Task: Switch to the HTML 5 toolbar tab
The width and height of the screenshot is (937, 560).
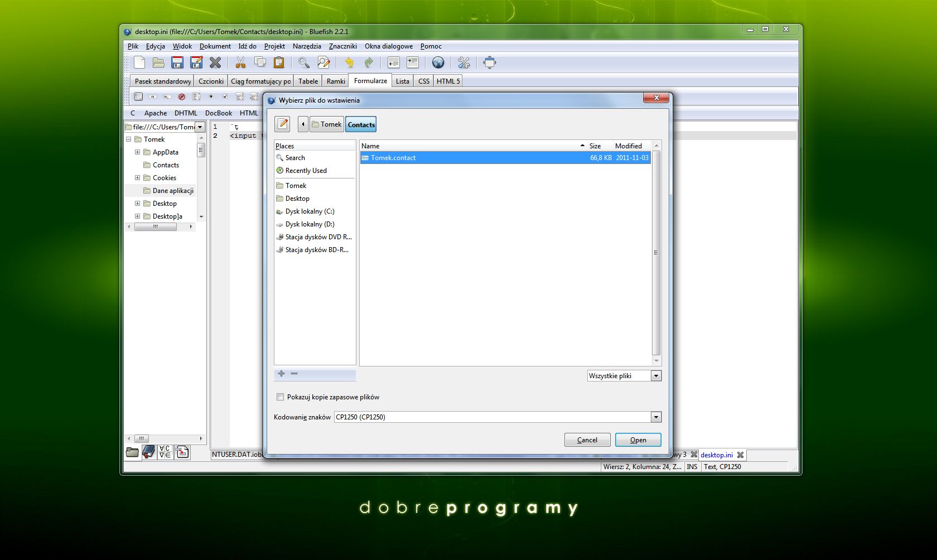Action: pos(448,81)
